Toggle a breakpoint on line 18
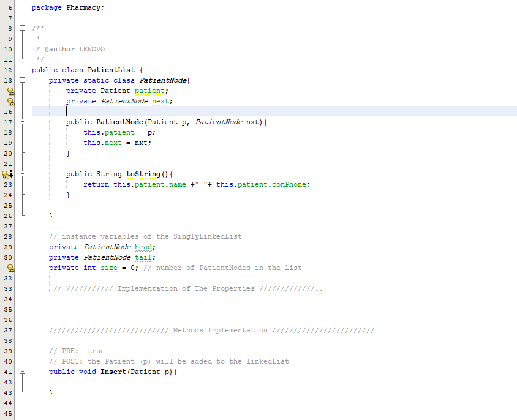Viewport: 517px width, 420px height. coord(7,132)
